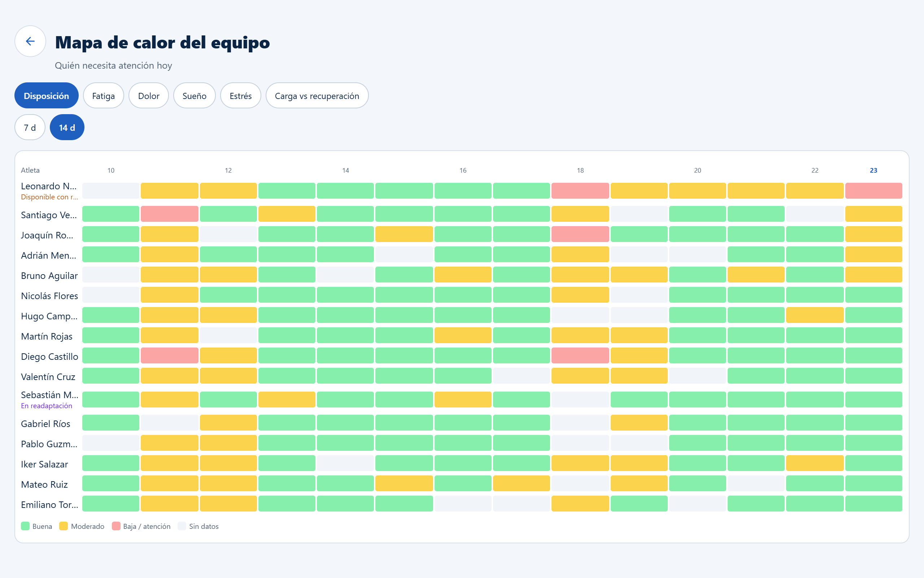The height and width of the screenshot is (578, 924).
Task: Click Joaquín's red cell on day 18
Action: 580,234
